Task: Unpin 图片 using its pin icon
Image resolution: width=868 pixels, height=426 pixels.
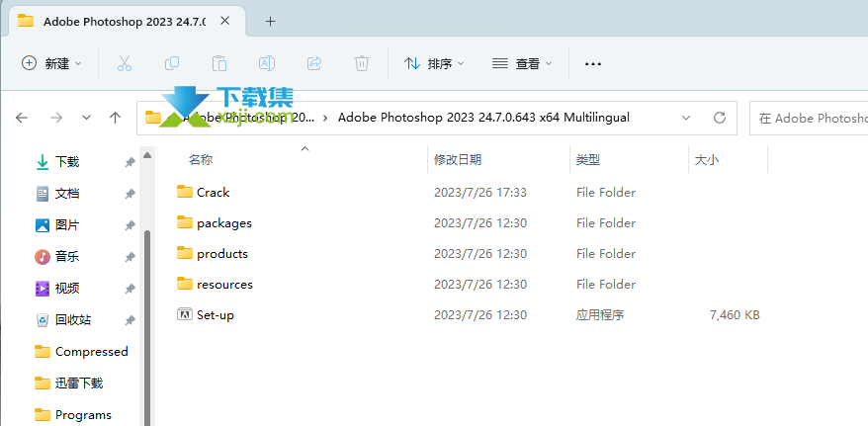Action: 130,225
